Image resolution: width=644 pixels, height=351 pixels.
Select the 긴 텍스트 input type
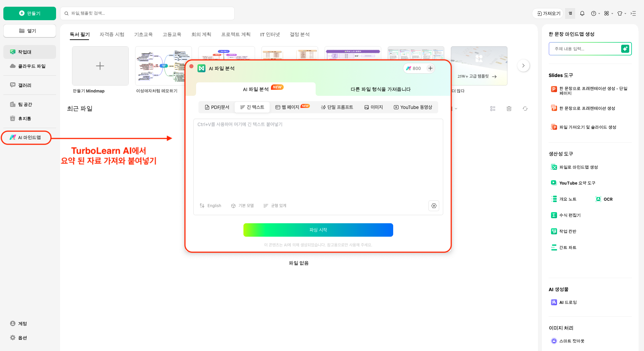pyautogui.click(x=252, y=107)
